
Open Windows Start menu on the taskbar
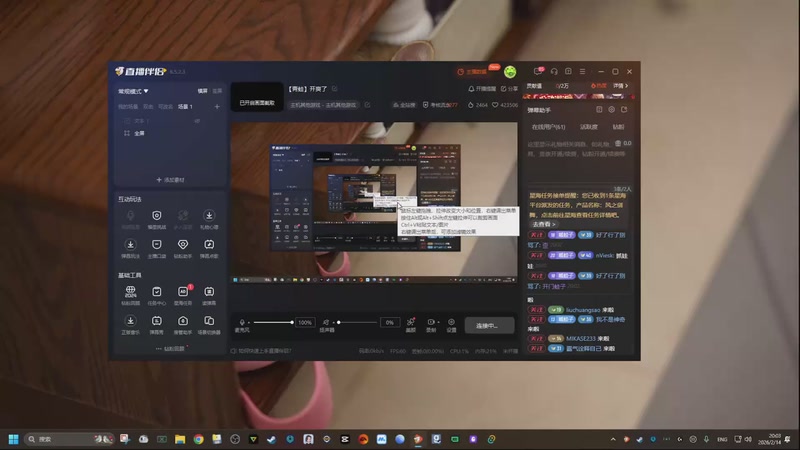pos(14,439)
